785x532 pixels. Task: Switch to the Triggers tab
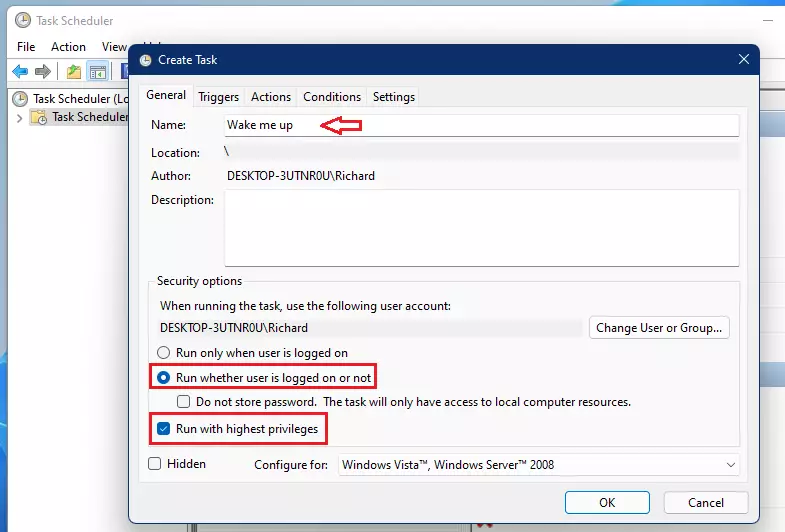tap(218, 97)
